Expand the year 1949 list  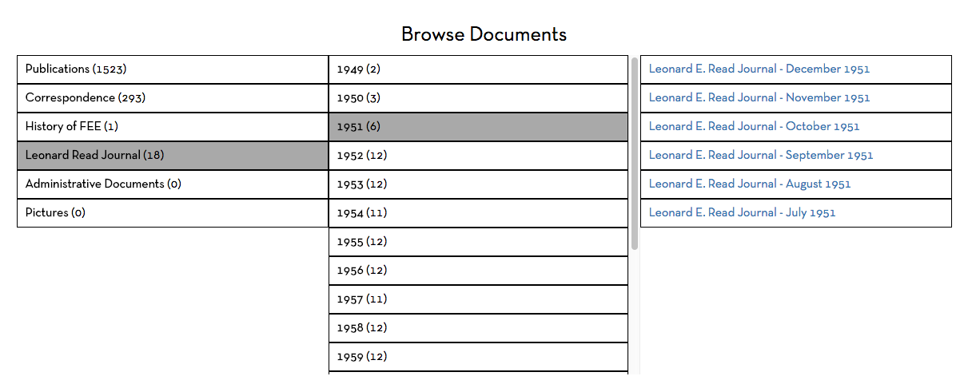tap(358, 69)
